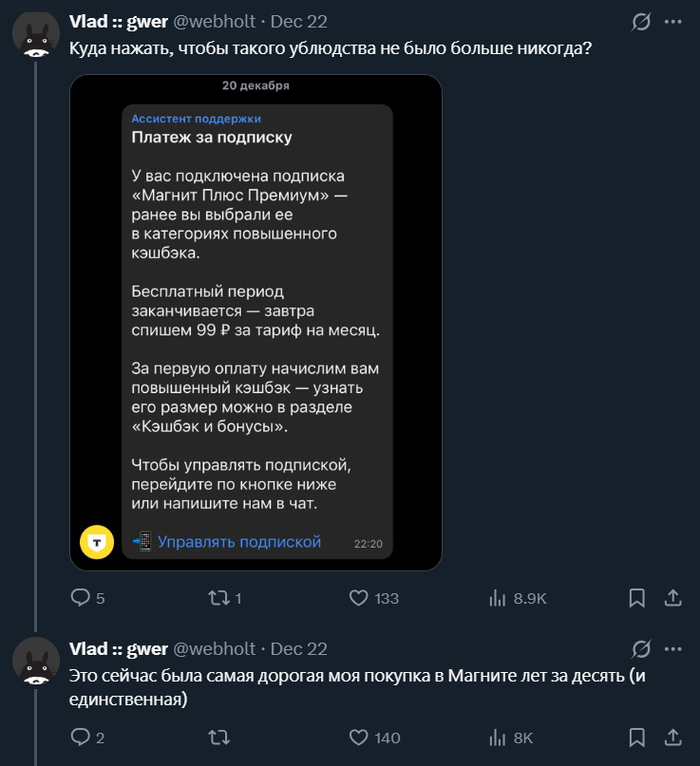Open more options menu on first tweet
The height and width of the screenshot is (766, 700).
pos(674,22)
